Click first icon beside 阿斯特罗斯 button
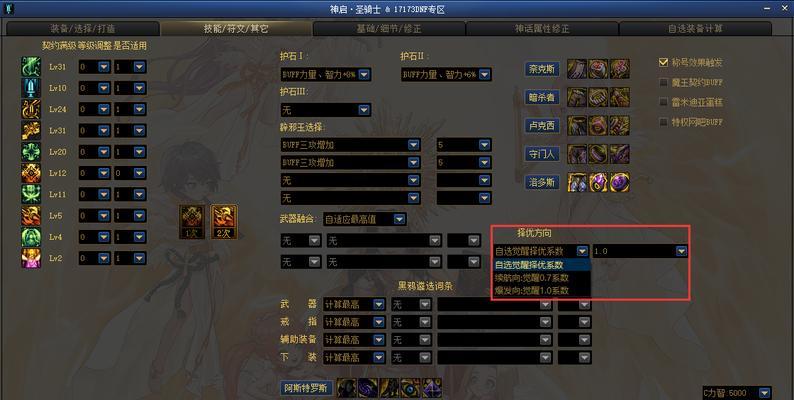The height and width of the screenshot is (400, 794). click(x=346, y=388)
